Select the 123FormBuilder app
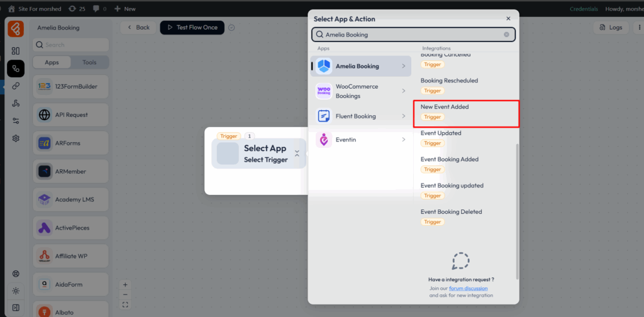 coord(70,86)
